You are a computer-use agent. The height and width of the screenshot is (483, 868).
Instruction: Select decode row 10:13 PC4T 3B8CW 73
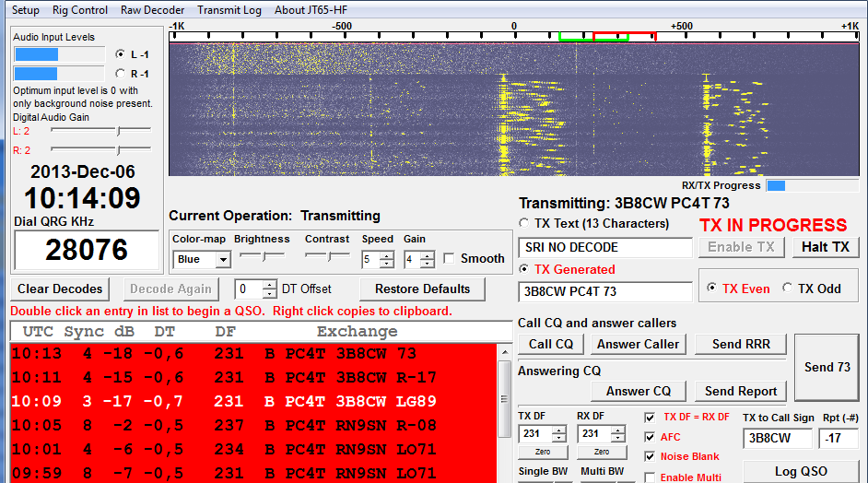click(x=253, y=353)
